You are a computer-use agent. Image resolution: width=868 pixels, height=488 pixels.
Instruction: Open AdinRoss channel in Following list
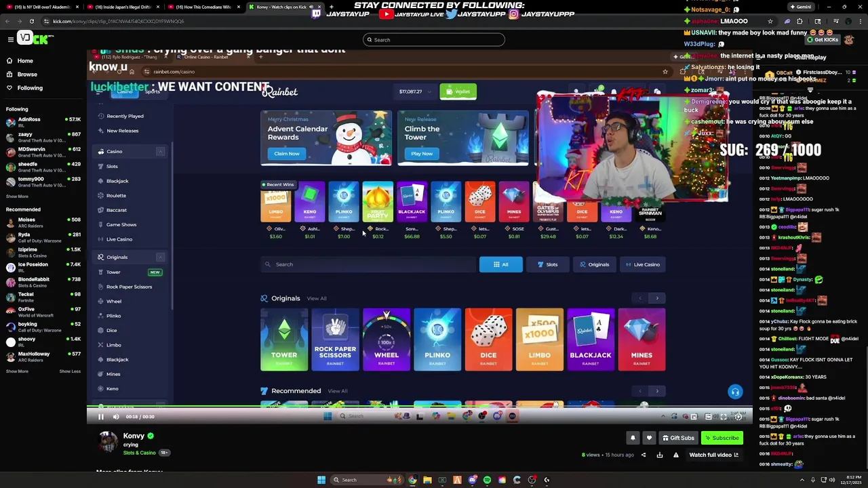point(43,122)
